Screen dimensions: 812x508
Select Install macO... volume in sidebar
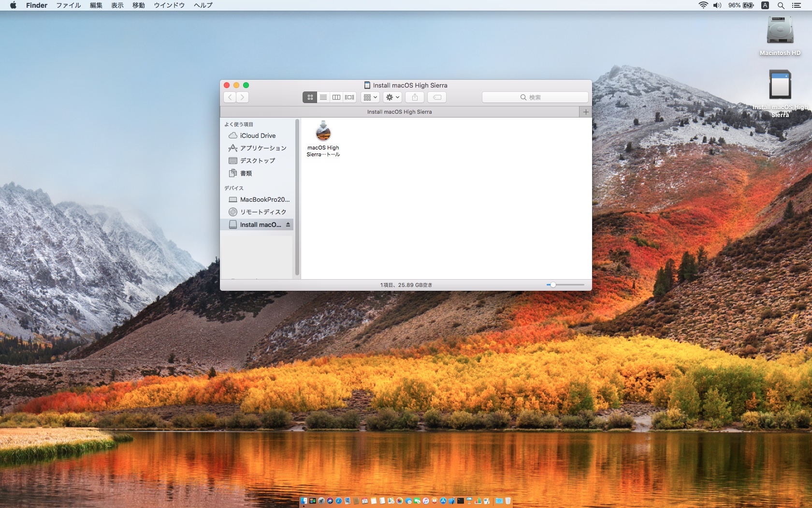coord(256,224)
